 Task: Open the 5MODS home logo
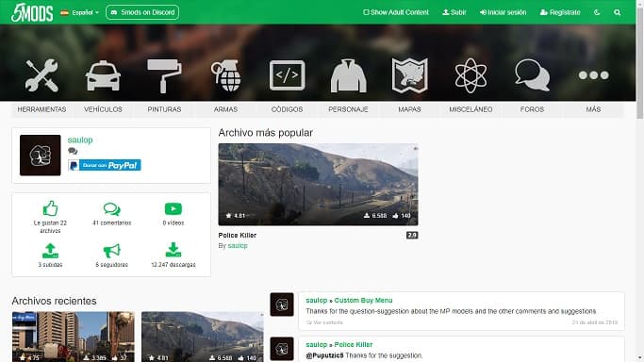[x=32, y=12]
